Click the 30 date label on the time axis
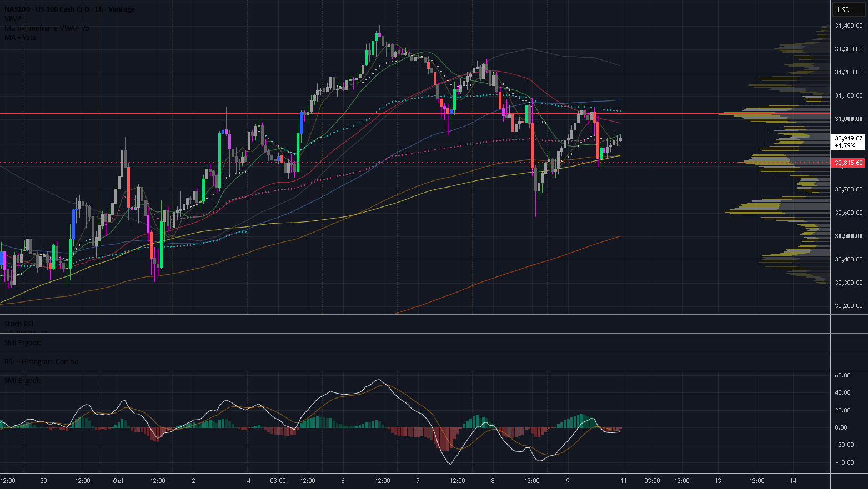This screenshot has width=868, height=489. [44, 481]
